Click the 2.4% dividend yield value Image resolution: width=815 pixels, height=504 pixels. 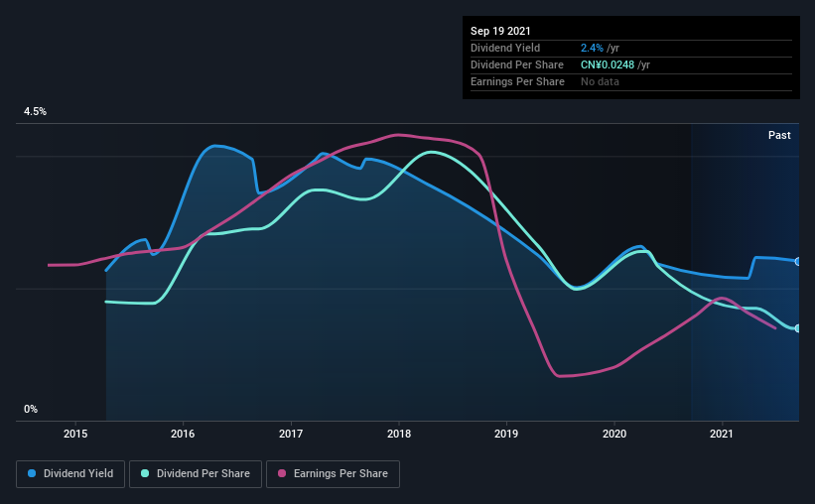tap(592, 48)
